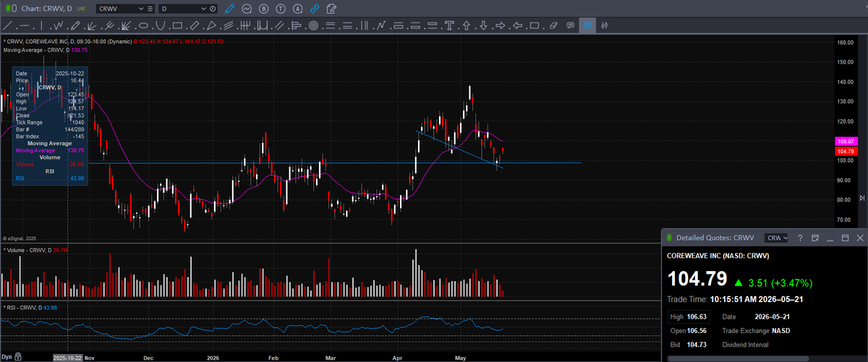Image resolution: width=868 pixels, height=362 pixels.
Task: Click the circled T icon
Action: pos(279,8)
